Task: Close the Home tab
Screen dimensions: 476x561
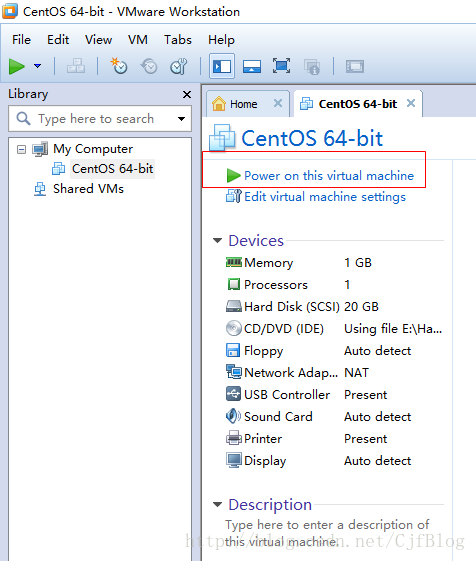Action: click(278, 103)
